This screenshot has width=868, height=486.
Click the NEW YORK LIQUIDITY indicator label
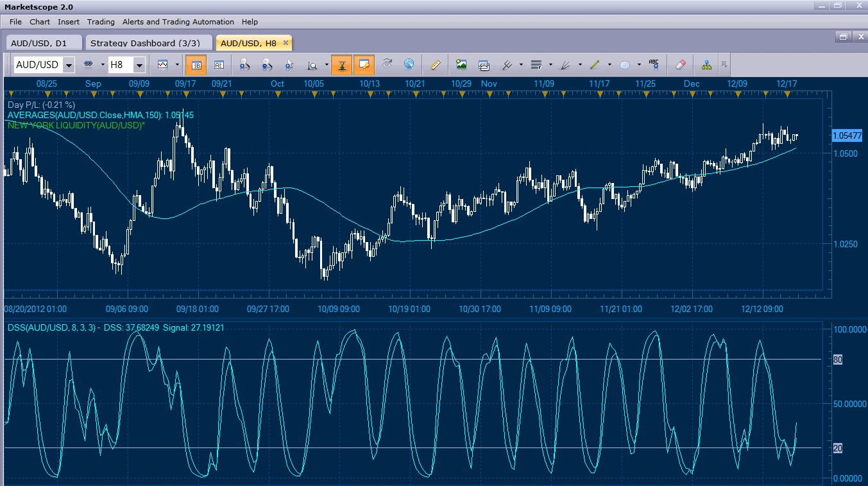pos(76,125)
